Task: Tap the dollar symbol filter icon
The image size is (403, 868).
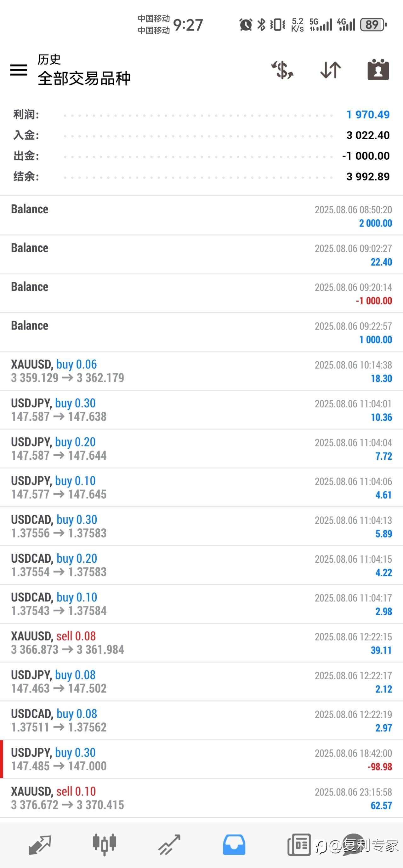Action: click(282, 70)
